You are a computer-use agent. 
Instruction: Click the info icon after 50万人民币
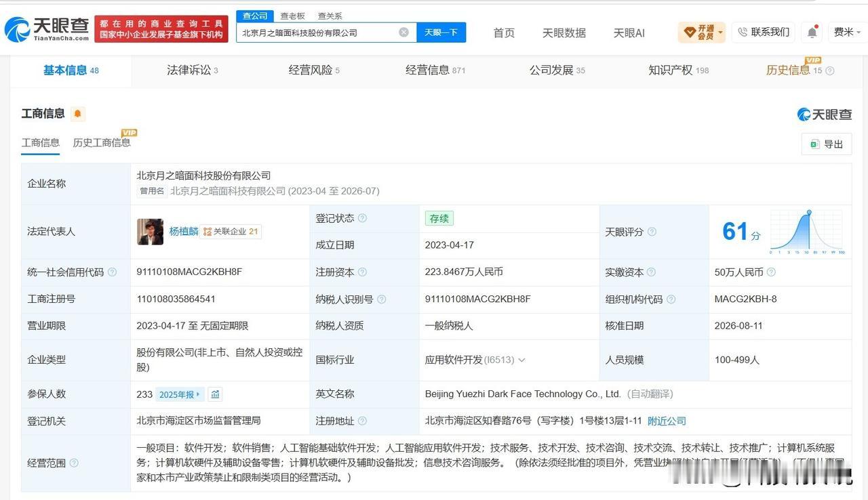[771, 272]
